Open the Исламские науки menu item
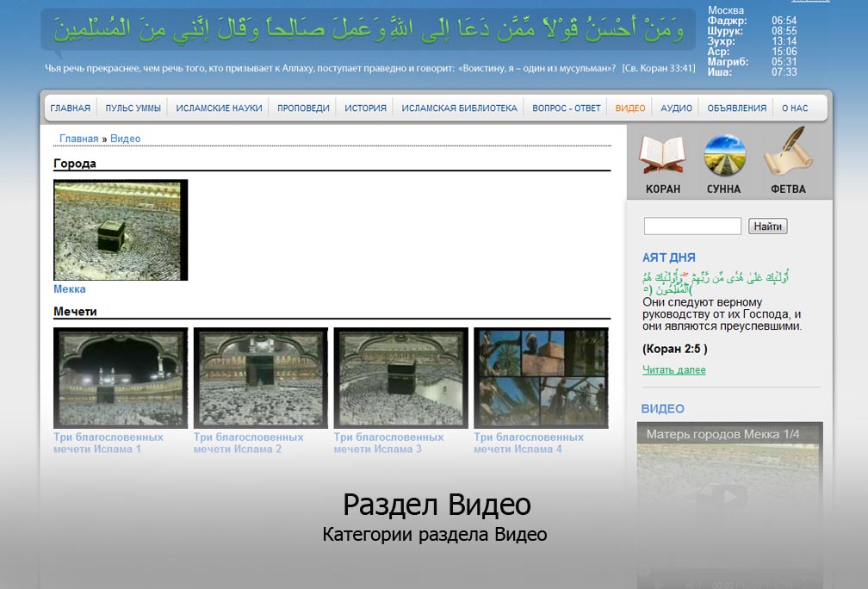 point(220,108)
